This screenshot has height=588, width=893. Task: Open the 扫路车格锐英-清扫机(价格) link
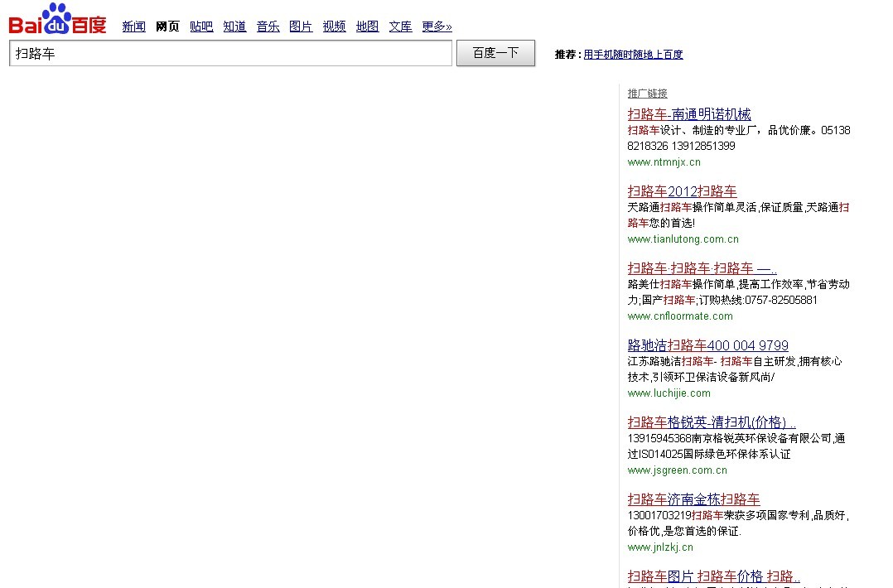coord(711,422)
